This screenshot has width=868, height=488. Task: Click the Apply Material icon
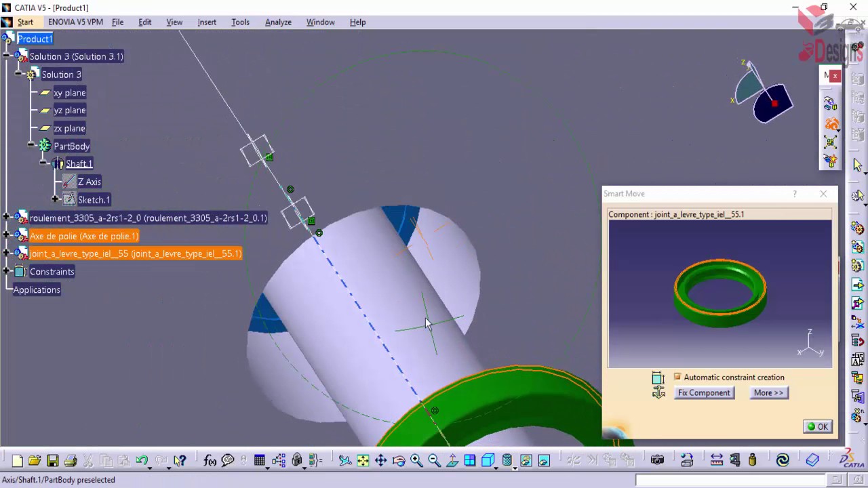812,460
